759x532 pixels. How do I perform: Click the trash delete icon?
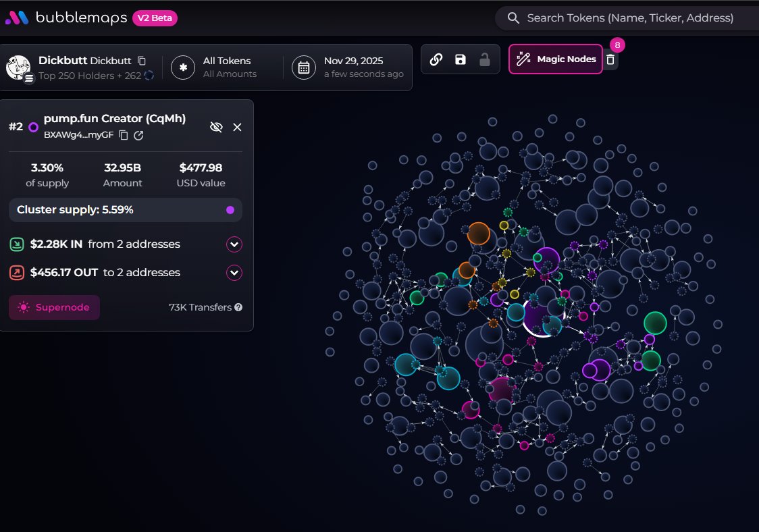(x=610, y=59)
